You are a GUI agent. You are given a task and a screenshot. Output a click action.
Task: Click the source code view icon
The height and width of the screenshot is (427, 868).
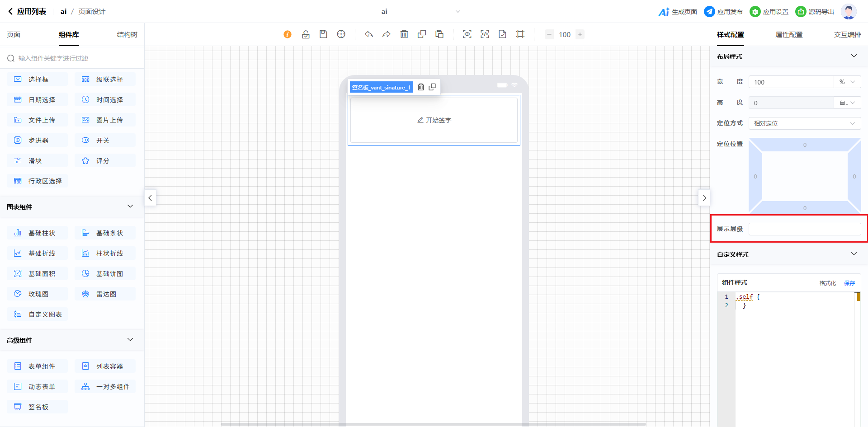click(x=485, y=34)
